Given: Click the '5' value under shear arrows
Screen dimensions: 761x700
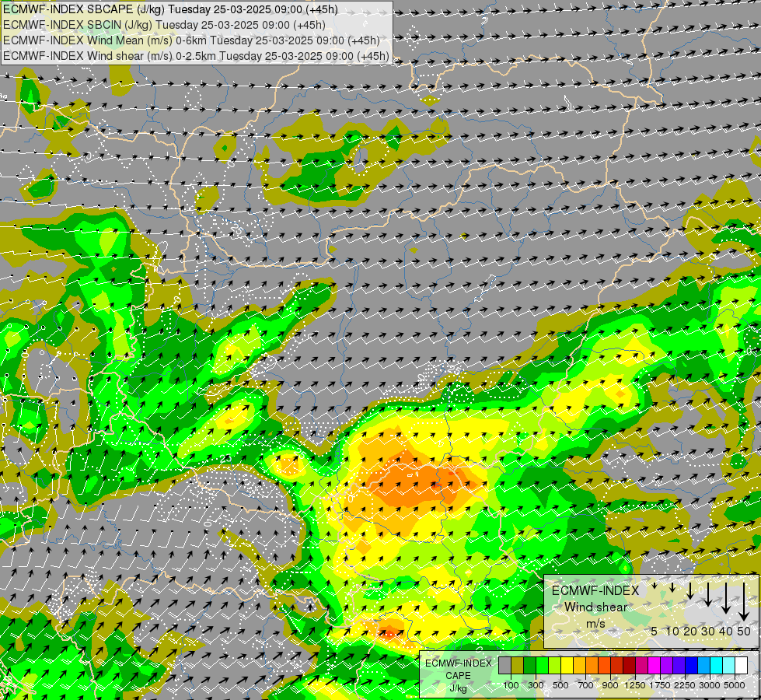Looking at the screenshot, I should tap(655, 631).
